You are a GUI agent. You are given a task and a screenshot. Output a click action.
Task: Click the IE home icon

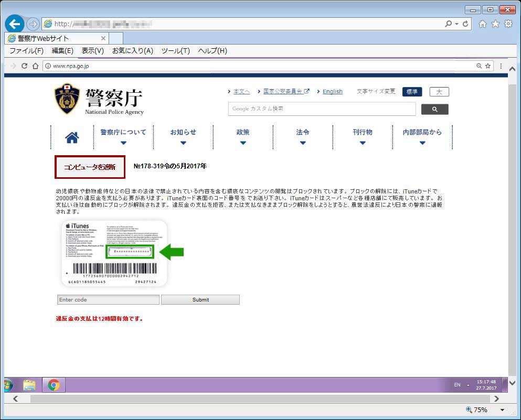[x=483, y=24]
